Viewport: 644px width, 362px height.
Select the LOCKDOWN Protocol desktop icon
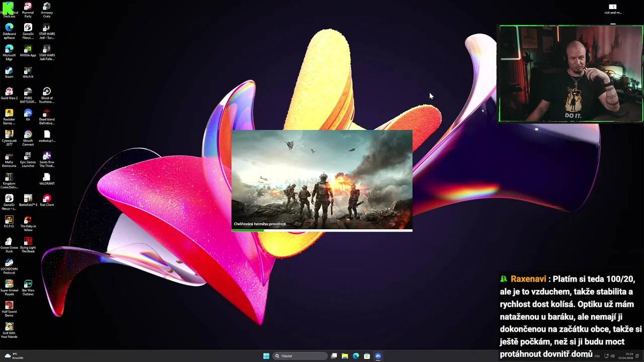9,266
